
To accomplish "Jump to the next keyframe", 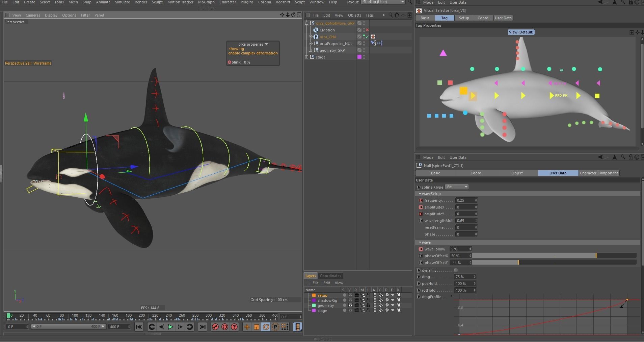I will [x=190, y=327].
